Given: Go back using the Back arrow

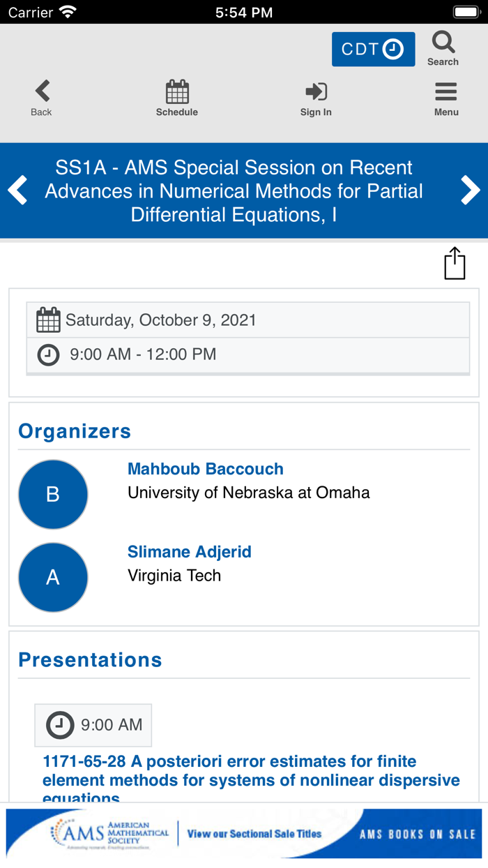Looking at the screenshot, I should (42, 91).
